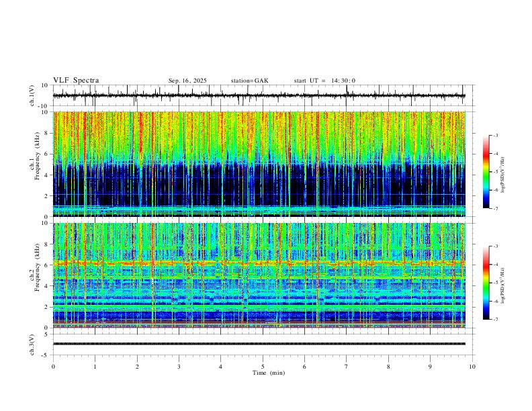Click the ch.1 spectrogram color scale bar

(486, 172)
